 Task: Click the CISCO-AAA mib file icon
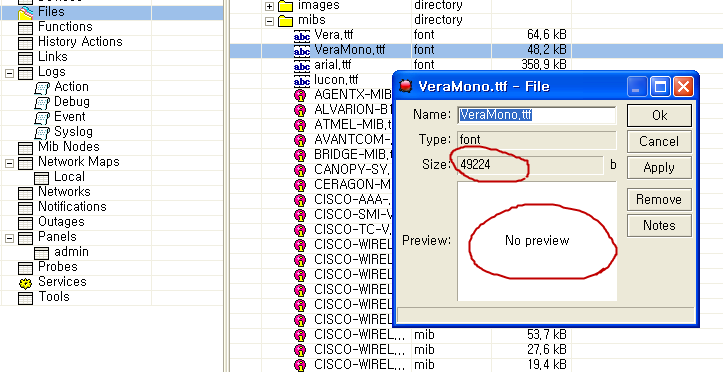point(300,200)
